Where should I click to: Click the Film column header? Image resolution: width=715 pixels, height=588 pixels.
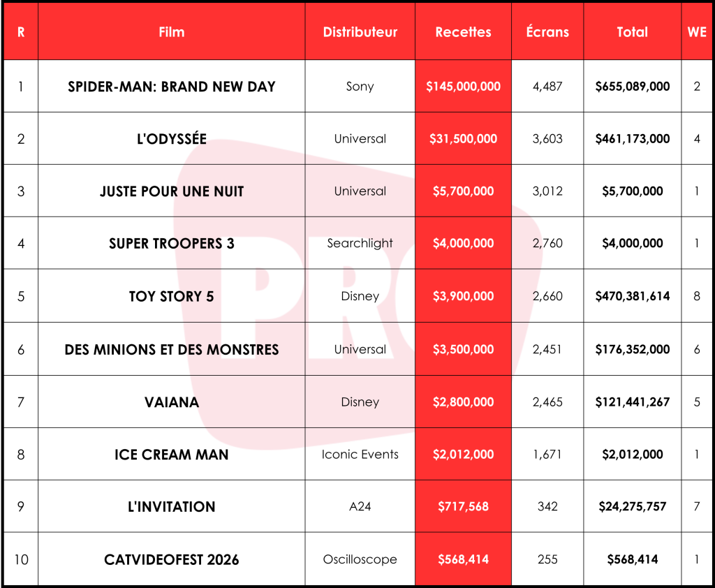point(172,32)
